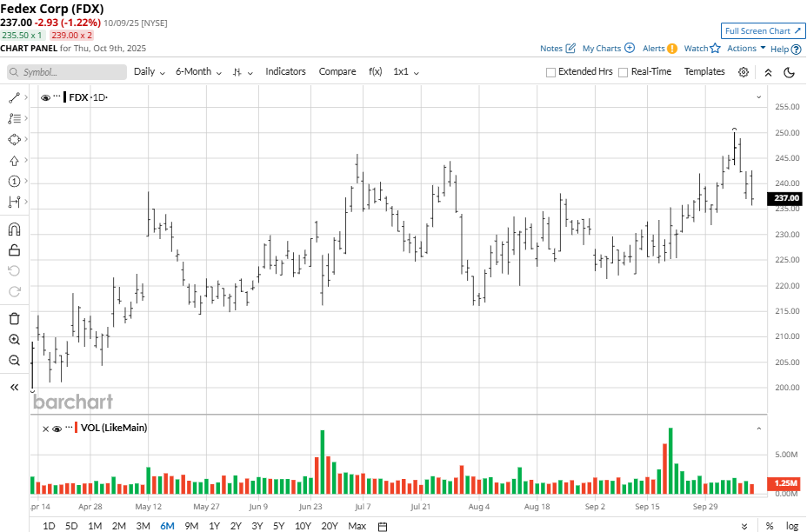The image size is (807, 532).
Task: Remove the VOL indicator pane
Action: pyautogui.click(x=45, y=429)
